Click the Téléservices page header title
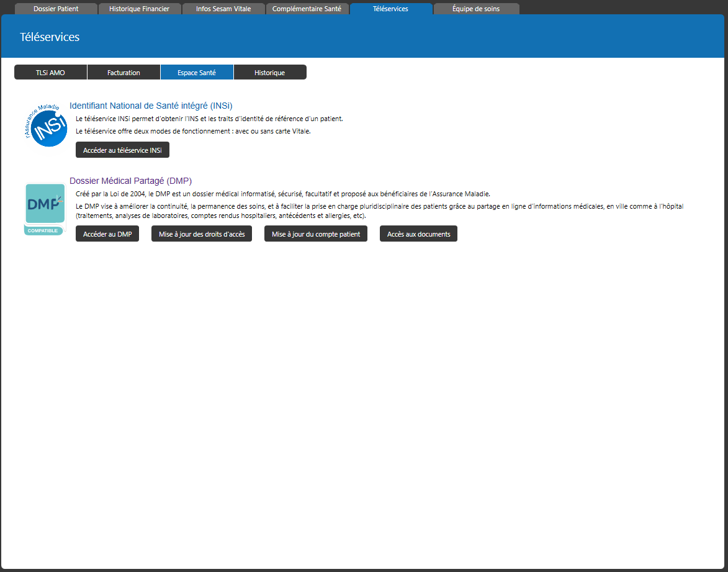The width and height of the screenshot is (728, 572). (50, 37)
